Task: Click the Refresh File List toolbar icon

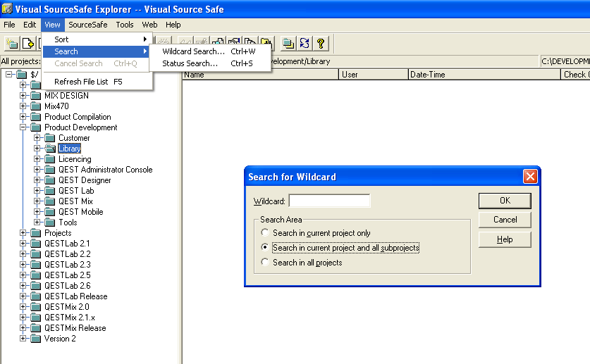Action: pyautogui.click(x=305, y=44)
